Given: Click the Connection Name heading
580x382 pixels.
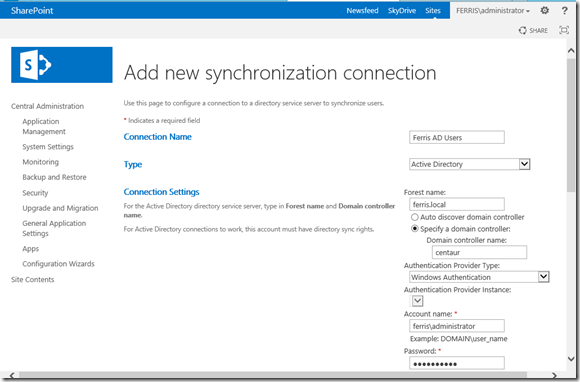Looking at the screenshot, I should [x=158, y=137].
